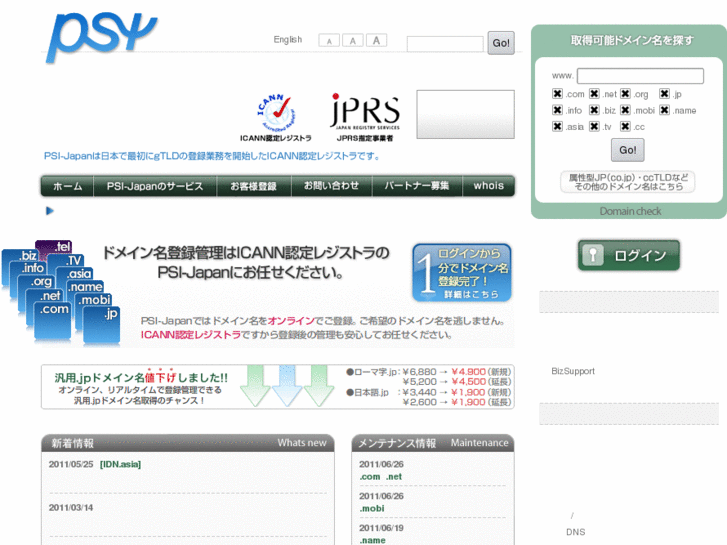Viewport: 727px width, 545px height.
Task: Click the ICANN accredited registrar logo
Action: click(x=275, y=113)
